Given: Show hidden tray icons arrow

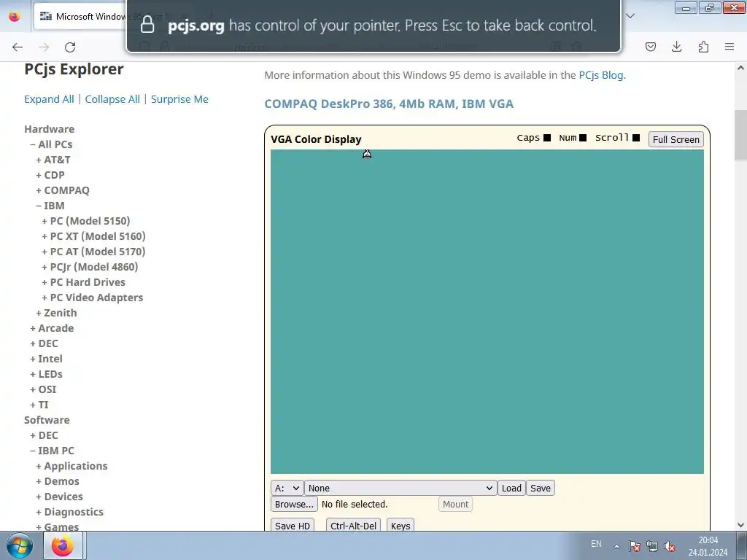Looking at the screenshot, I should (616, 546).
